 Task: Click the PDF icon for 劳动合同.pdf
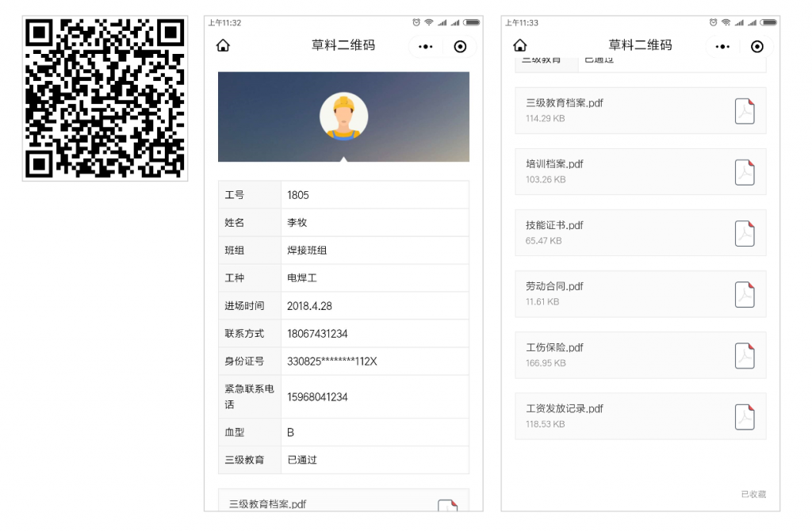[745, 294]
